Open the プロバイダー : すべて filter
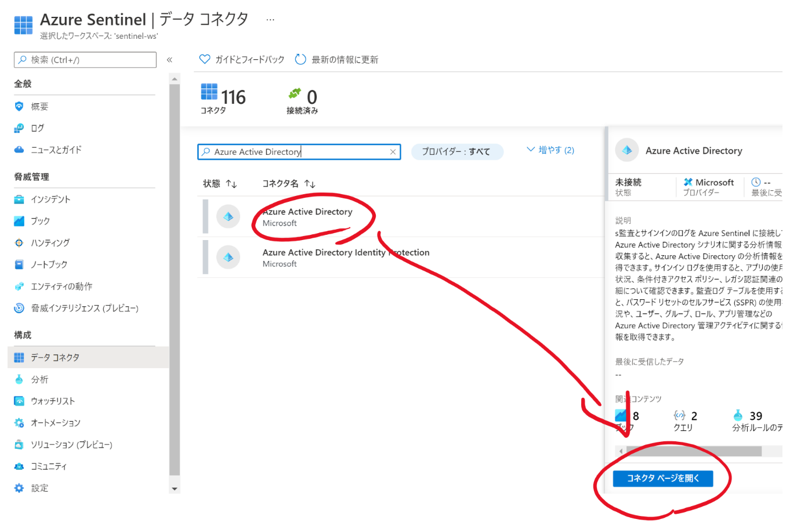This screenshot has width=812, height=523. pyautogui.click(x=457, y=151)
